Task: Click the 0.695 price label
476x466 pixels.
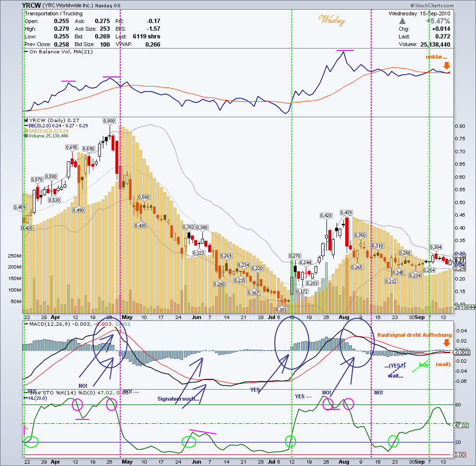Action: [72, 147]
